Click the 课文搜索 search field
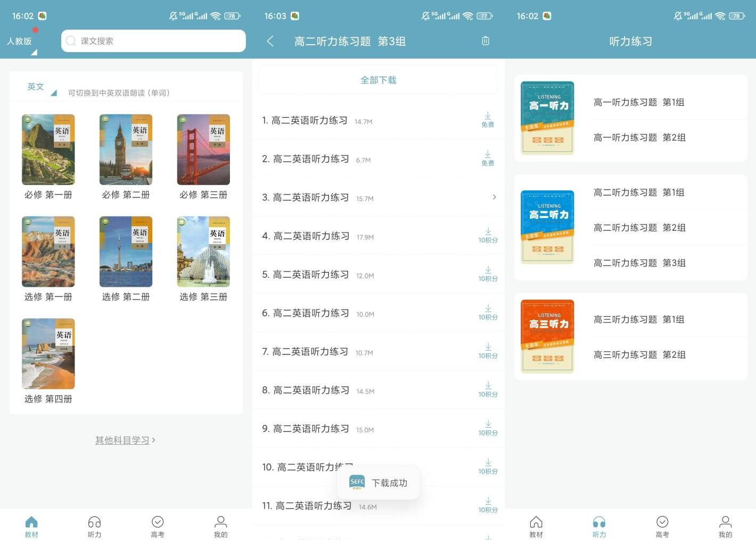The height and width of the screenshot is (540, 756). pos(153,41)
